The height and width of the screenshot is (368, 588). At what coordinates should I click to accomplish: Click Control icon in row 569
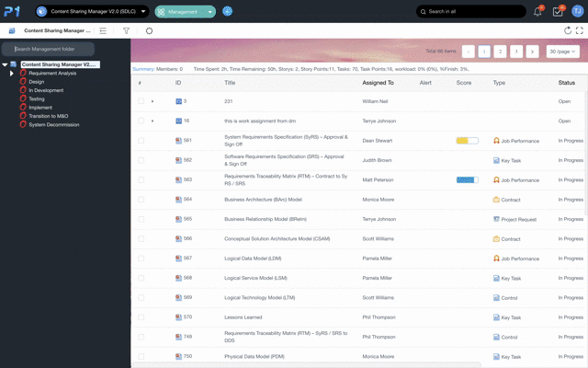[496, 298]
